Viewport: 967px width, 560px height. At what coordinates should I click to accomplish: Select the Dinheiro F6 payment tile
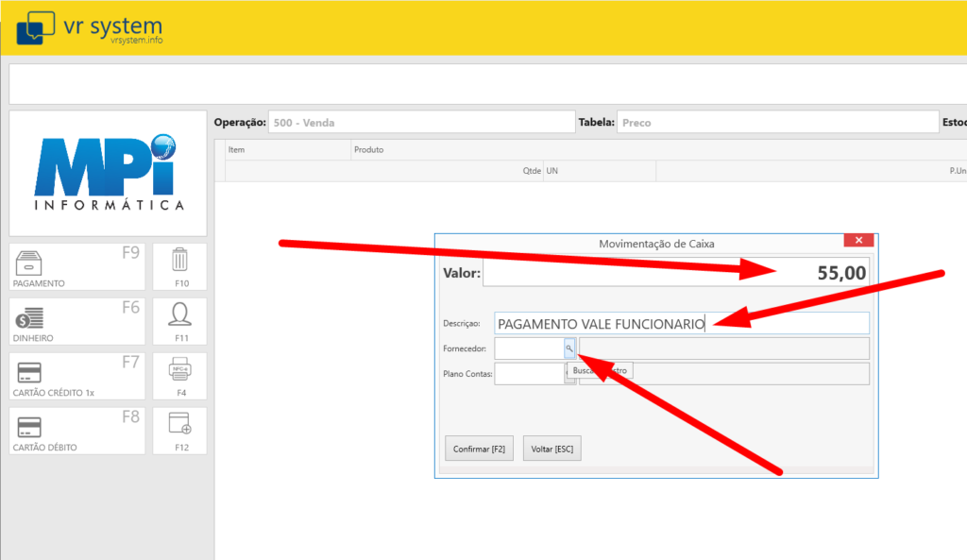[x=76, y=321]
